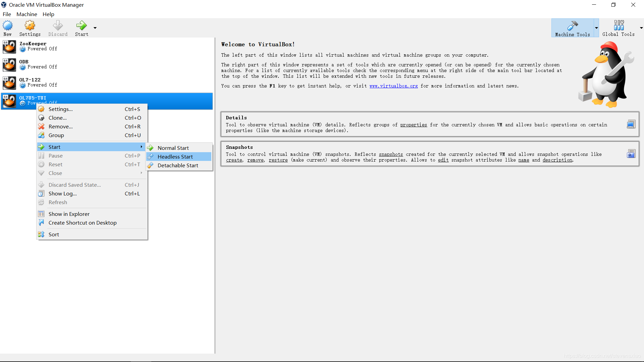The image size is (644, 362).
Task: Open the Help menu
Action: coord(48,14)
